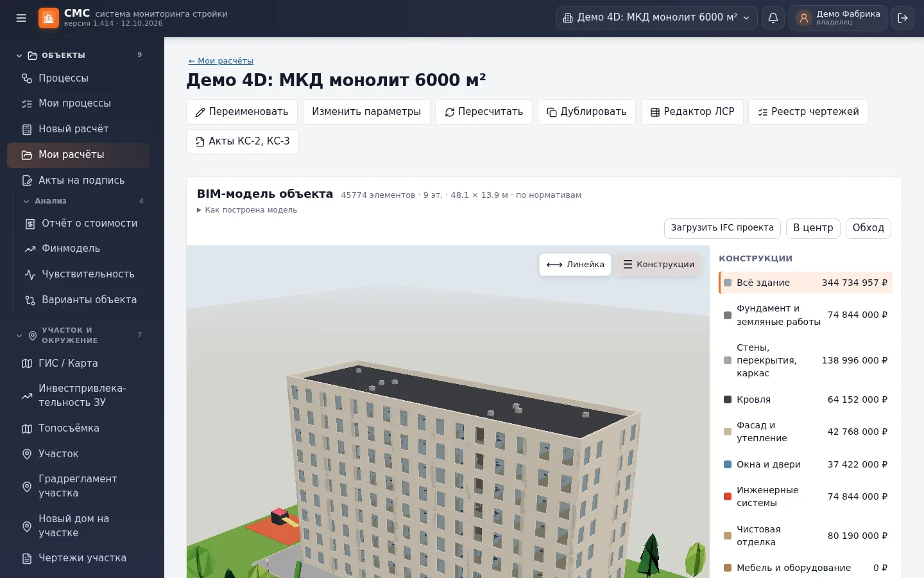Viewport: 924px width, 578px height.
Task: Open Акты на подпись page
Action: (78, 180)
